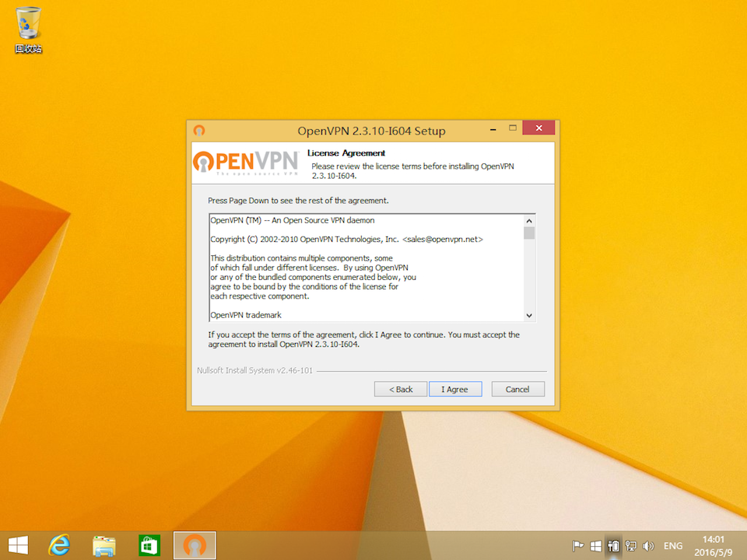
Task: Click the OpenVPN icon in the title bar
Action: (x=199, y=131)
